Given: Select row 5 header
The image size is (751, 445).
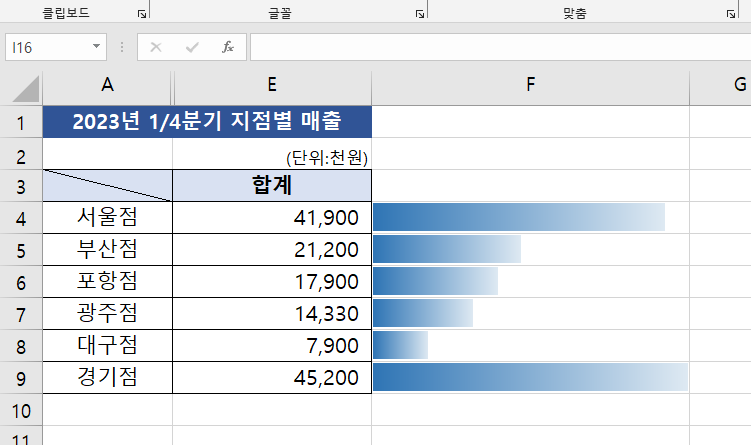Looking at the screenshot, I should (x=21, y=250).
